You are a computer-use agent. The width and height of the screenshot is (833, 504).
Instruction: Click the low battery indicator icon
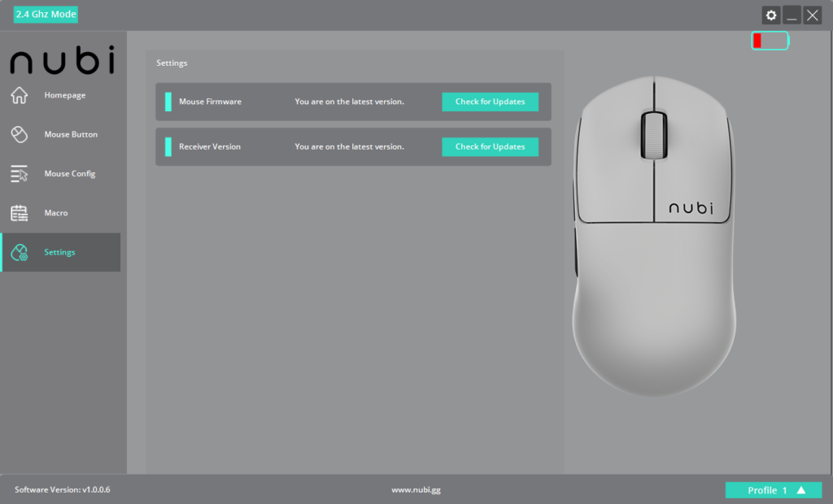click(770, 41)
